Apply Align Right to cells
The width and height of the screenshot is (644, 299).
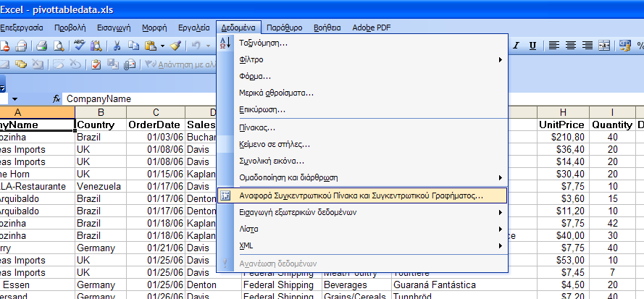coord(587,46)
